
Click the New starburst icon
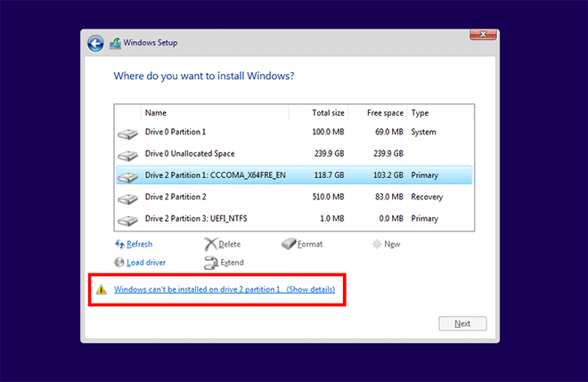(377, 244)
